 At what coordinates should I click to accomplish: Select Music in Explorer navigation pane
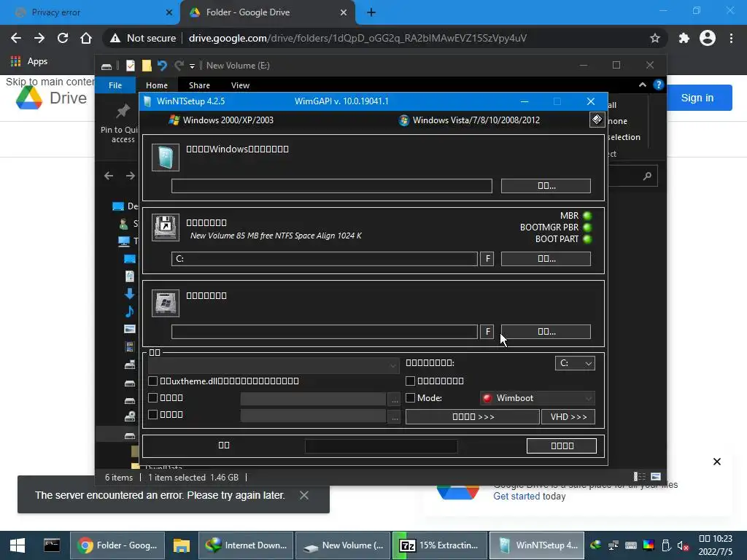tap(130, 311)
